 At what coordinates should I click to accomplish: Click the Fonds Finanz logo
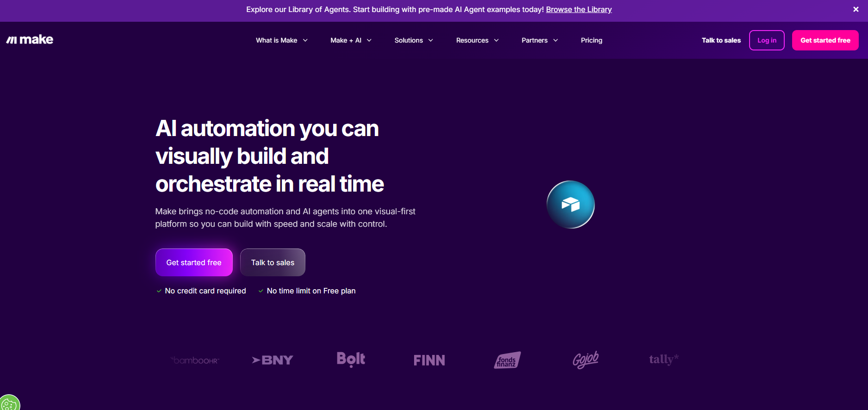508,360
